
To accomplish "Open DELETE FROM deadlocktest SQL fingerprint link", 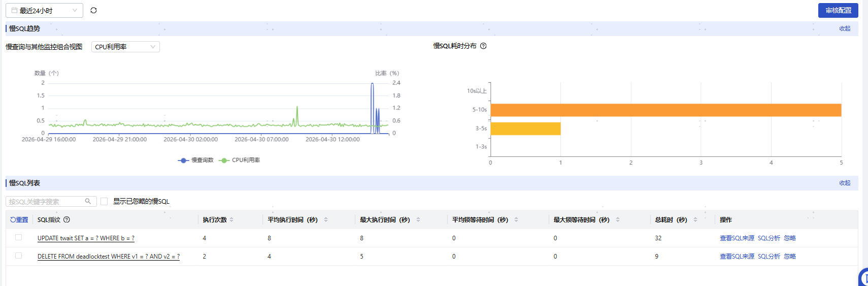I will pos(109,257).
